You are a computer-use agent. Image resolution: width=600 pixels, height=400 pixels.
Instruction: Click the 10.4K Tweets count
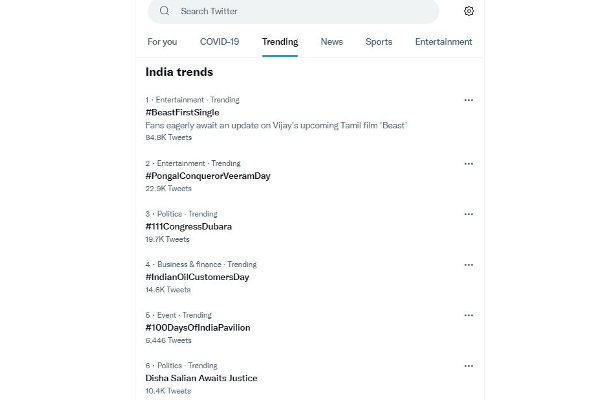[168, 391]
